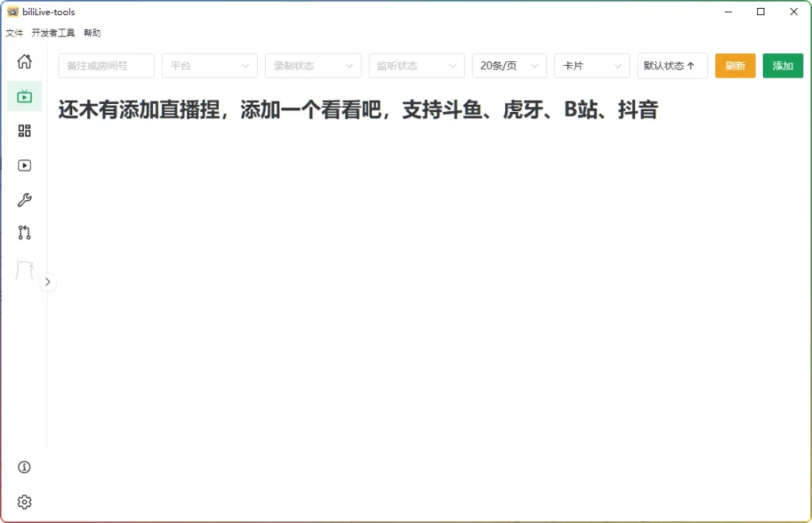812x523 pixels.
Task: Open the pull-request style icon in sidebar
Action: coord(25,233)
